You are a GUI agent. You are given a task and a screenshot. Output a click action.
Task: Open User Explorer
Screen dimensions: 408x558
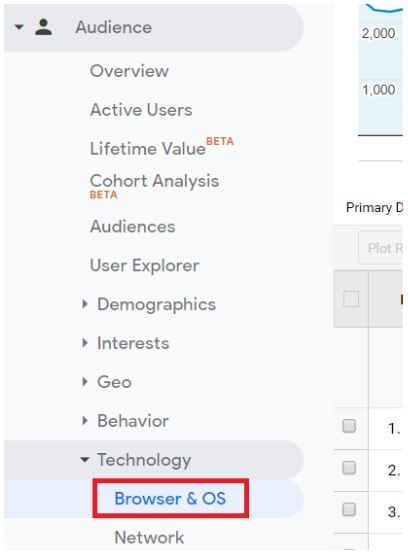tap(145, 265)
